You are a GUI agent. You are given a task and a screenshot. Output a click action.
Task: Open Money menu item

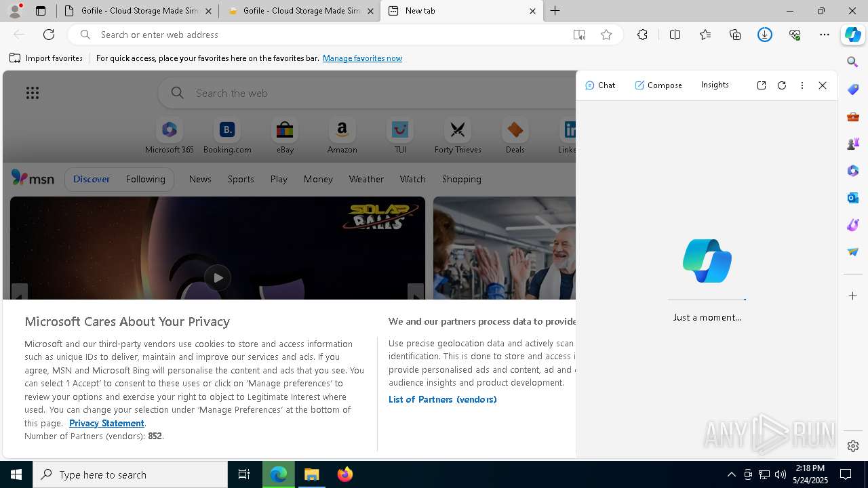318,179
